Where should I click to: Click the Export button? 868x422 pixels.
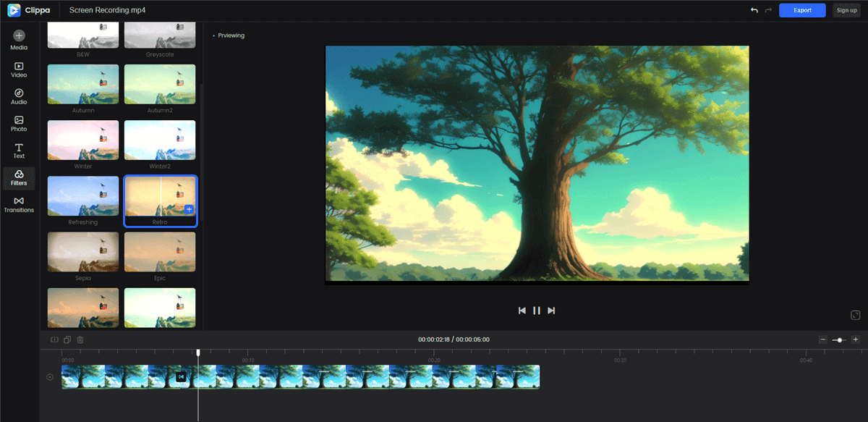click(802, 10)
